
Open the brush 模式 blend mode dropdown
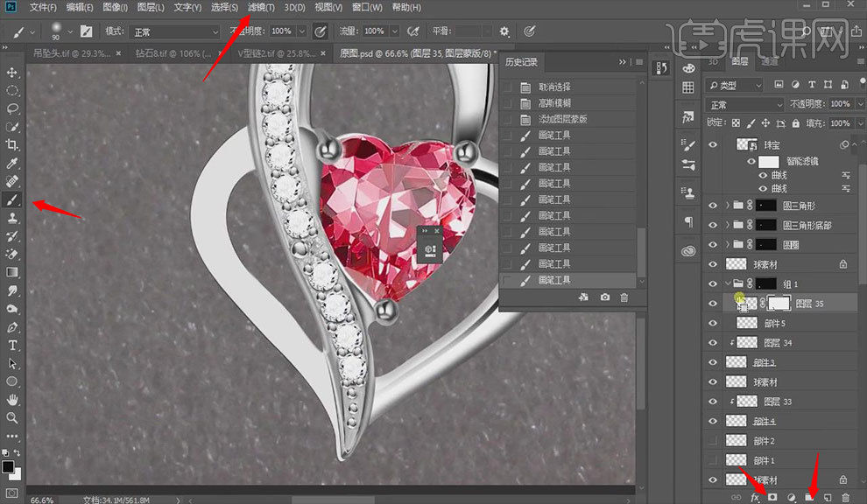(x=175, y=31)
